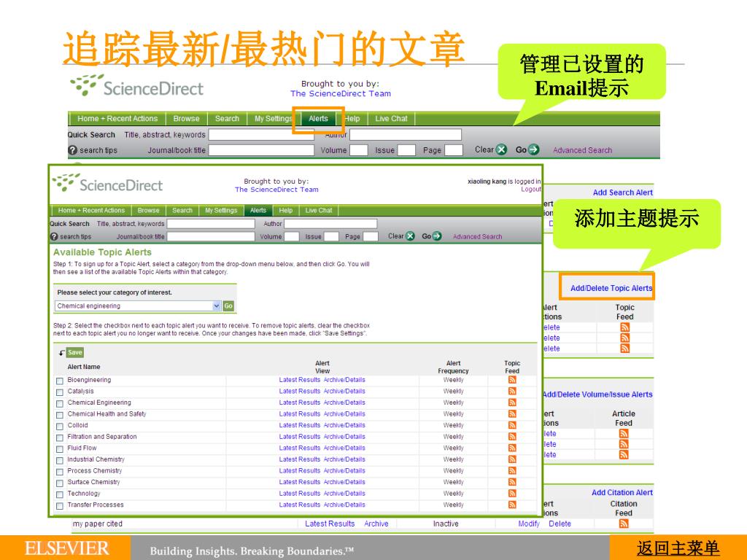
Task: Open the Browse tab in the front window
Action: point(148,210)
